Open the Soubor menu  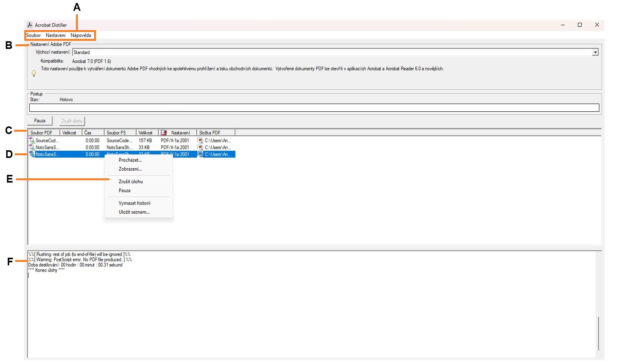pos(34,35)
